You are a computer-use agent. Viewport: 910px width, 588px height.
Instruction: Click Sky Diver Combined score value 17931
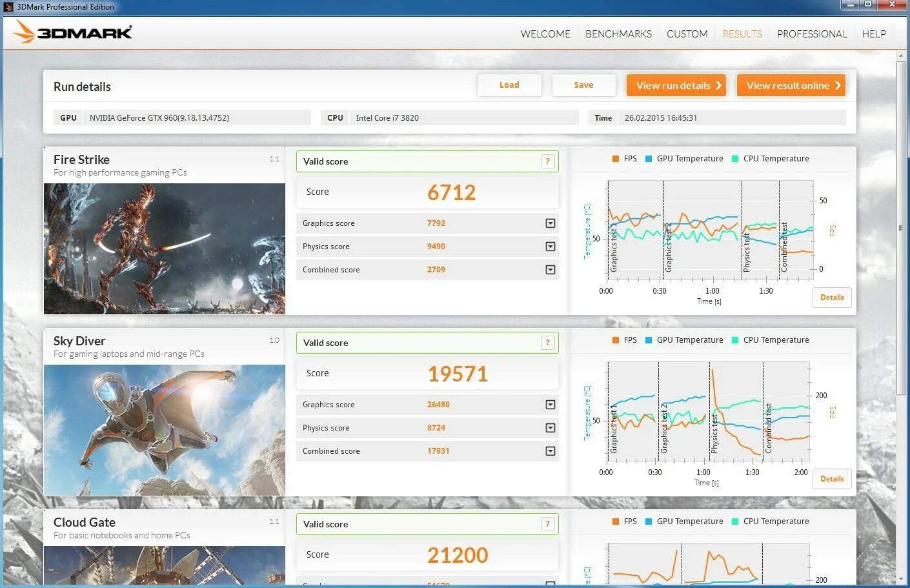[x=438, y=451]
